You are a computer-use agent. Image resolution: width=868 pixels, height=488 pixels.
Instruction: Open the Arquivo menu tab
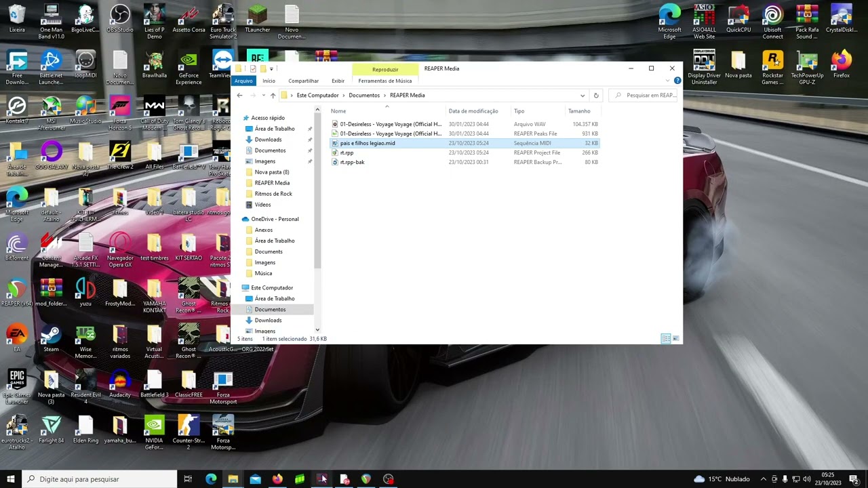tap(243, 81)
